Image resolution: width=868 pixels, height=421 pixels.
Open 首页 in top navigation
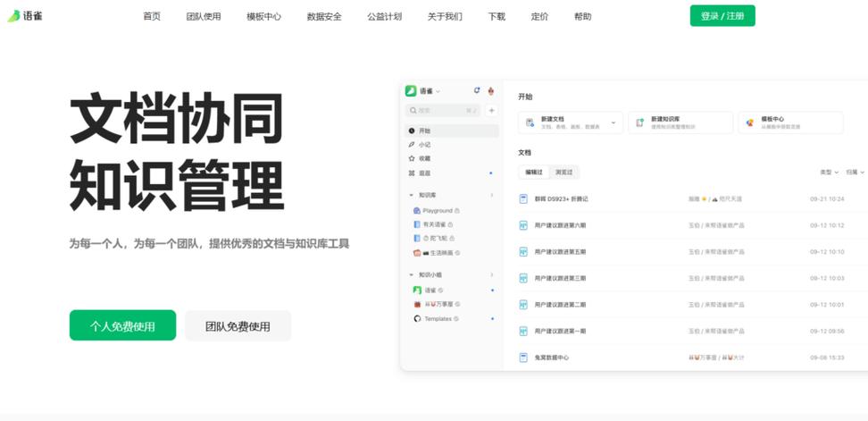pyautogui.click(x=152, y=17)
